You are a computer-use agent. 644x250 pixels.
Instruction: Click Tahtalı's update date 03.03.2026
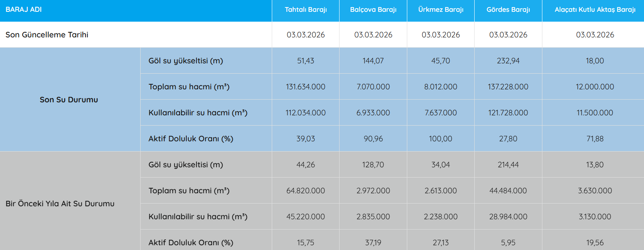306,35
